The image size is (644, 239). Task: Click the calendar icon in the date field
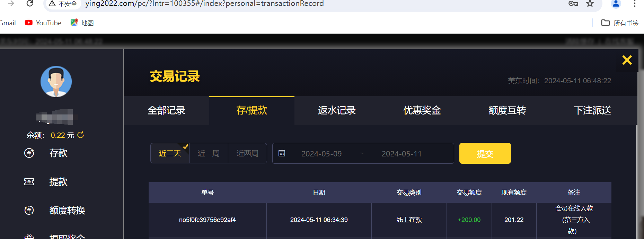(282, 153)
